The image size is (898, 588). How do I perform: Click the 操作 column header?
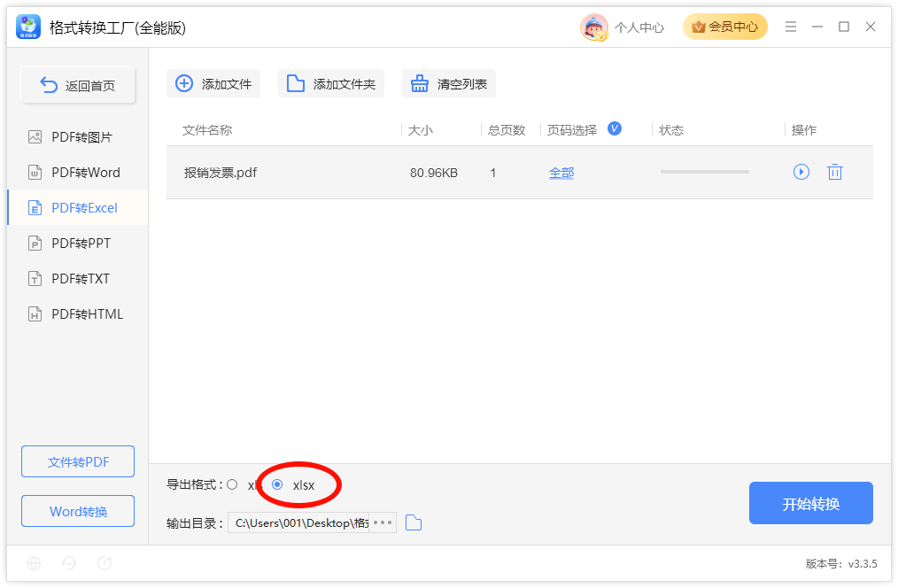(804, 130)
